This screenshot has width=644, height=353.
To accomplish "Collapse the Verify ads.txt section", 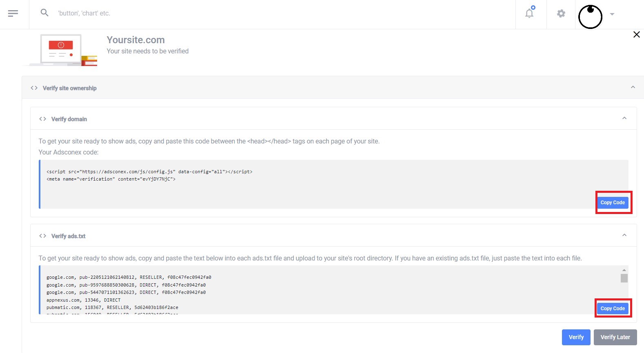I will 624,235.
